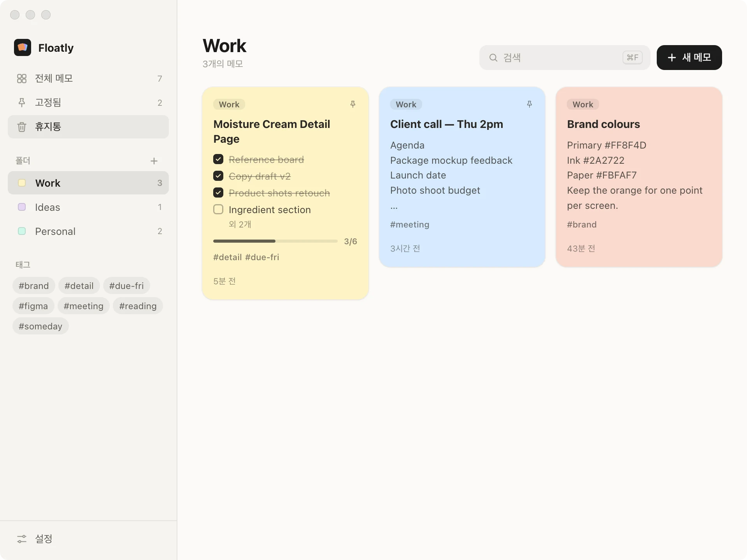Click the Work label on Brand colours card
The height and width of the screenshot is (560, 747).
(583, 104)
